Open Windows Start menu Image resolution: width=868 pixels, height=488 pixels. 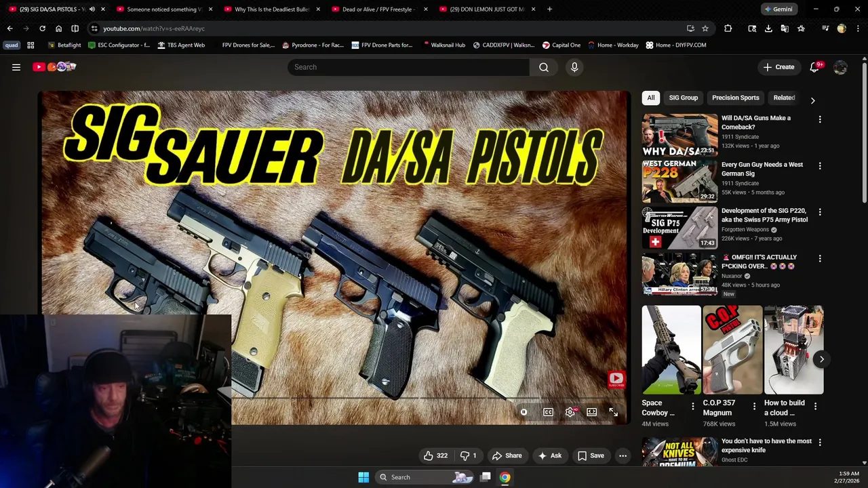(x=363, y=477)
